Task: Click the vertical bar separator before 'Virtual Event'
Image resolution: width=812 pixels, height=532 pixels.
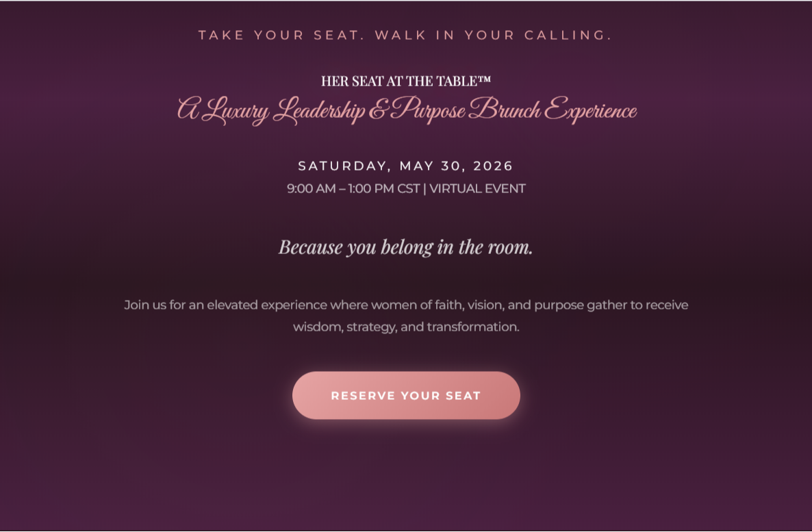Action: (424, 188)
